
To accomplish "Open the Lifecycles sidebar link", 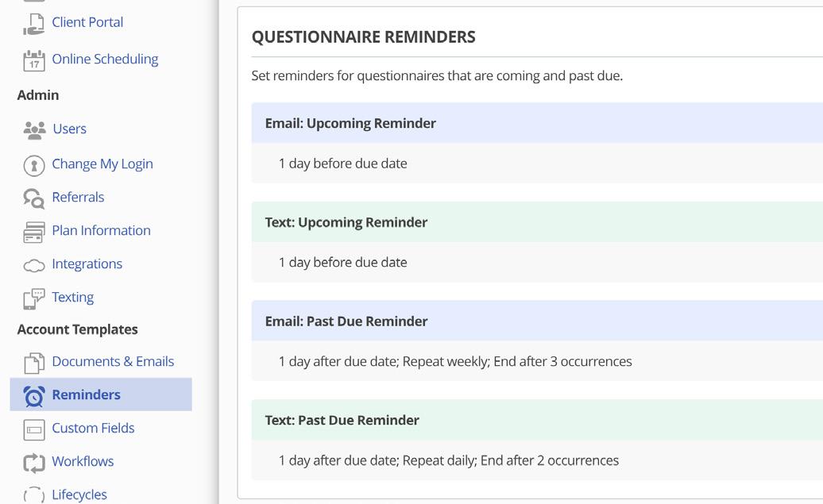I will [x=79, y=494].
